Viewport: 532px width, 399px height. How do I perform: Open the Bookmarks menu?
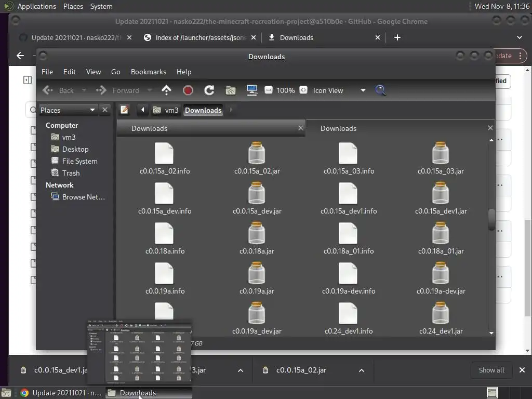coord(148,72)
